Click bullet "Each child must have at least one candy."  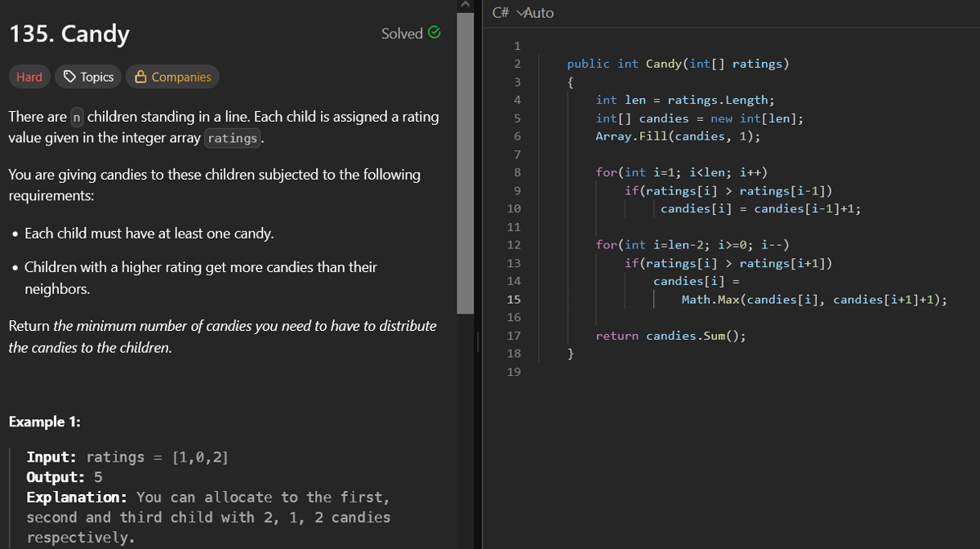pyautogui.click(x=149, y=234)
